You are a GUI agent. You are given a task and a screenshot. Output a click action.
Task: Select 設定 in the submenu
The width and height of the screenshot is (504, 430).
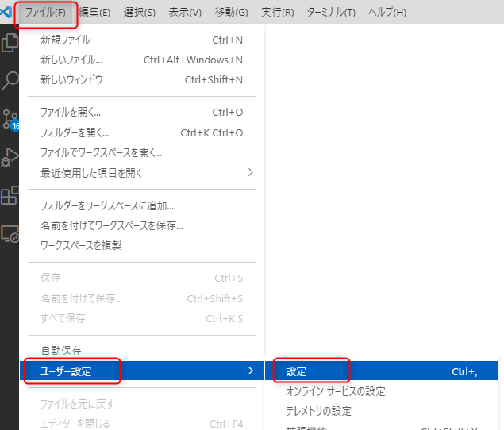(x=297, y=371)
